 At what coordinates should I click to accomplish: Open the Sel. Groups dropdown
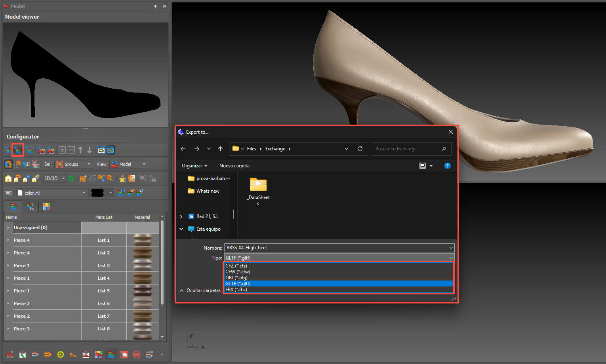coord(73,164)
